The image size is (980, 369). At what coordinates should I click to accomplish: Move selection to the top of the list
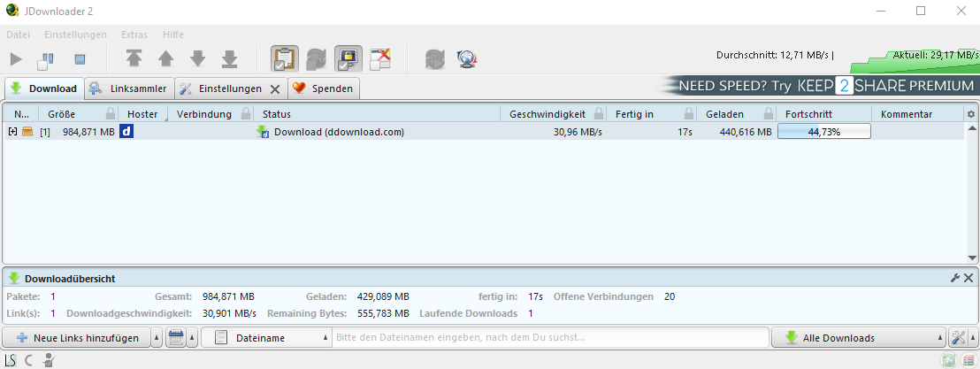tap(134, 58)
